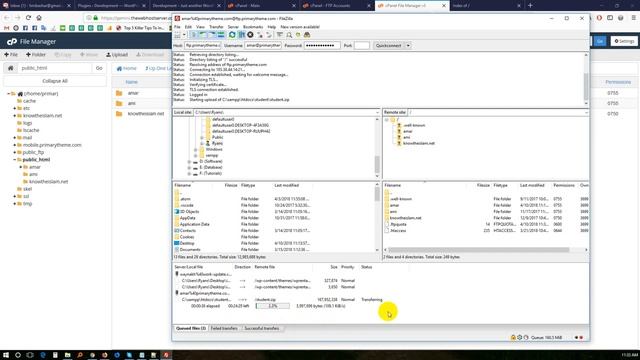This screenshot has height=360, width=640.
Task: Expand the Public folder in local tree
Action: [202, 138]
